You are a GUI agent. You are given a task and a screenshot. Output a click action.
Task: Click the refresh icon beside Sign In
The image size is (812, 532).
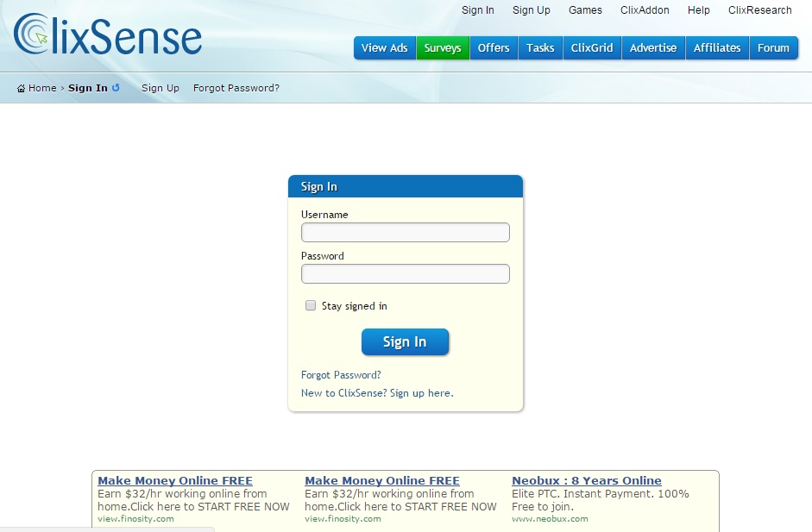[x=116, y=87]
